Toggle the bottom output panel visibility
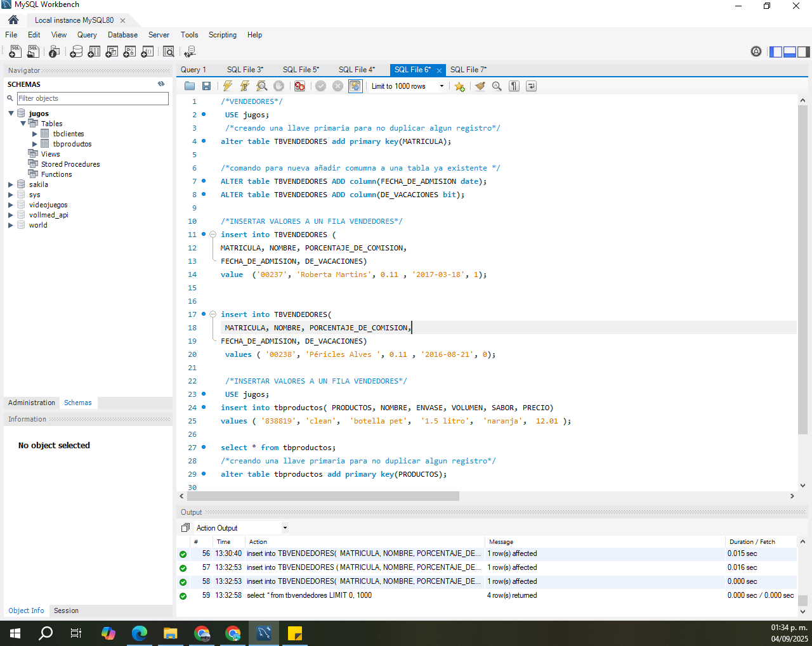The image size is (812, 646). (x=790, y=52)
